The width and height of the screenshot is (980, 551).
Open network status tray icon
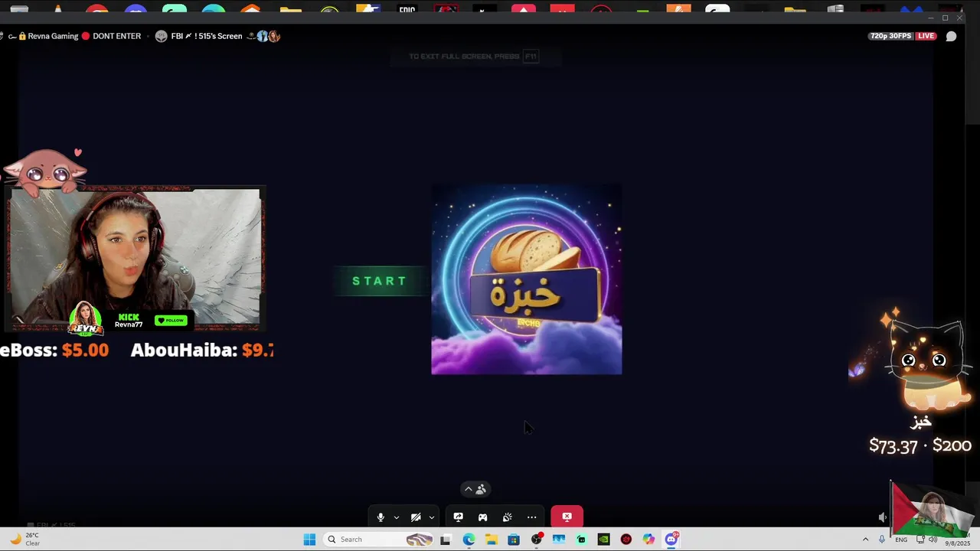tap(920, 540)
